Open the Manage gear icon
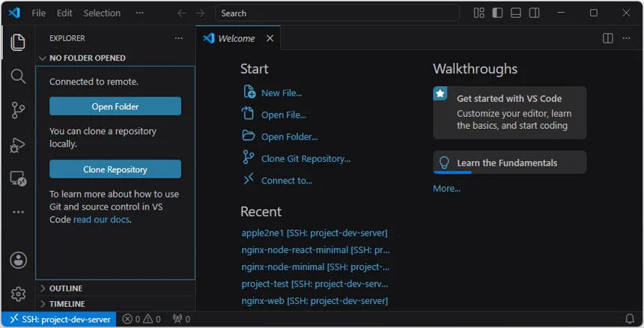 pyautogui.click(x=18, y=294)
